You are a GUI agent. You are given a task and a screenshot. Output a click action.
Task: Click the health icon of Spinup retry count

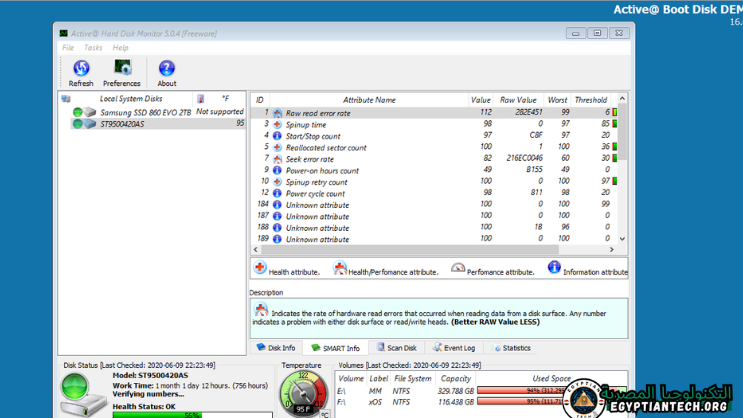(278, 182)
